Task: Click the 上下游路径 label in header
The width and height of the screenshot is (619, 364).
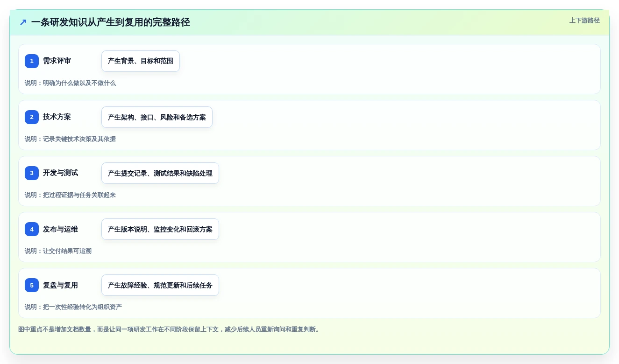Action: [x=584, y=21]
